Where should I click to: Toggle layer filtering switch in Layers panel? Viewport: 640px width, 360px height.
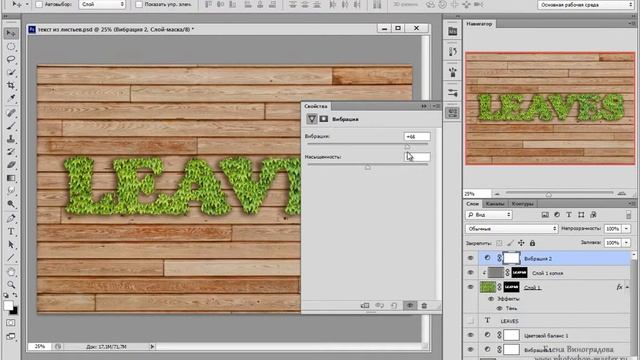click(x=628, y=215)
